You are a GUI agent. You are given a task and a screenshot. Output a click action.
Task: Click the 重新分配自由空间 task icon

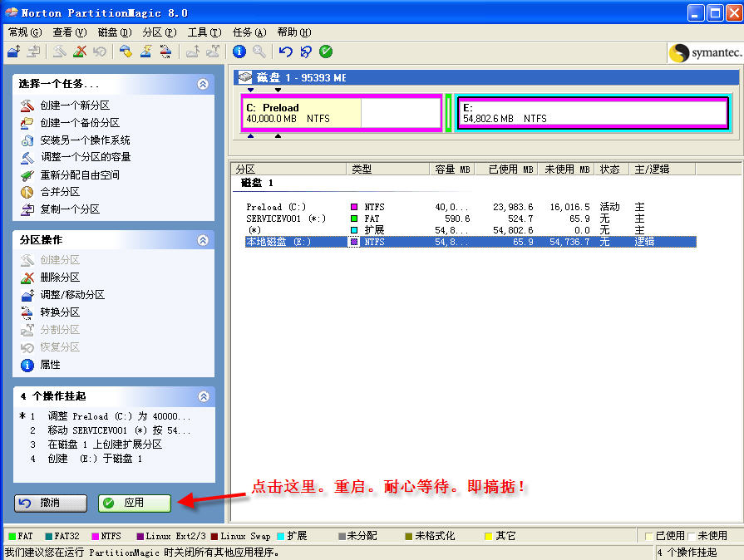pyautogui.click(x=27, y=175)
